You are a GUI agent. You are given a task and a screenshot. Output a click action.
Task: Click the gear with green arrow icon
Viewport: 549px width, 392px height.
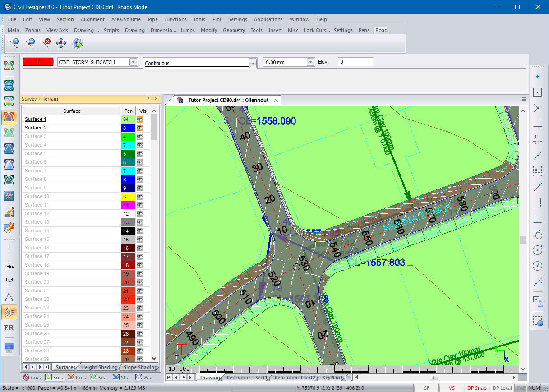pyautogui.click(x=77, y=43)
